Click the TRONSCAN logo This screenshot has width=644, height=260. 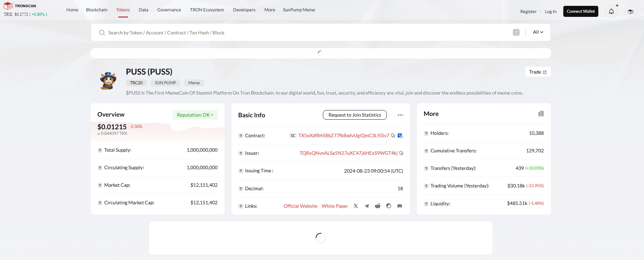coord(20,6)
